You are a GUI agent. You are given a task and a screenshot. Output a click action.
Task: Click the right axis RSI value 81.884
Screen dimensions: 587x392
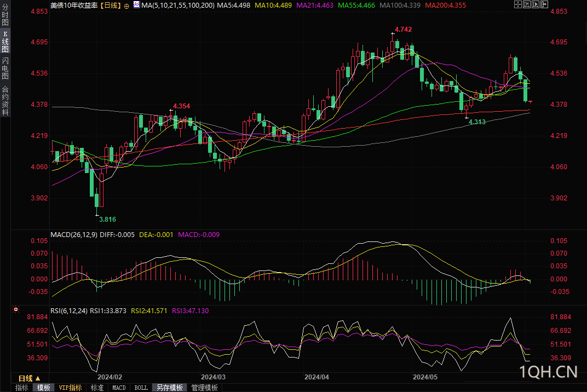pos(560,317)
